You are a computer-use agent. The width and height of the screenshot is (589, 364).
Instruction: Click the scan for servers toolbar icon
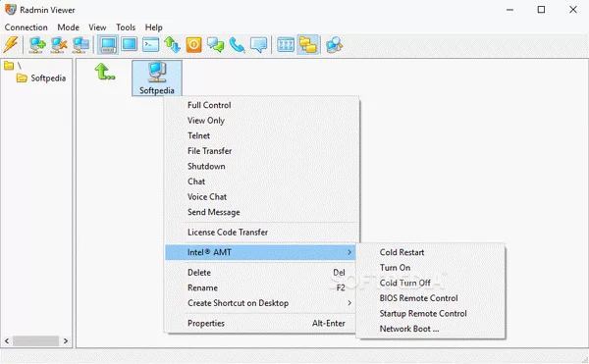335,45
